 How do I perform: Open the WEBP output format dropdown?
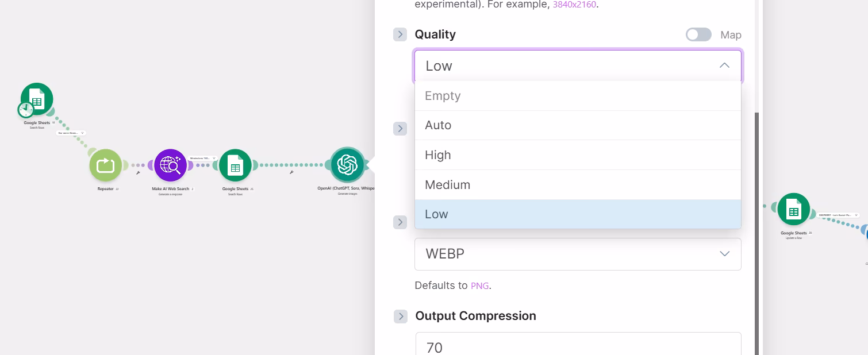click(x=578, y=254)
